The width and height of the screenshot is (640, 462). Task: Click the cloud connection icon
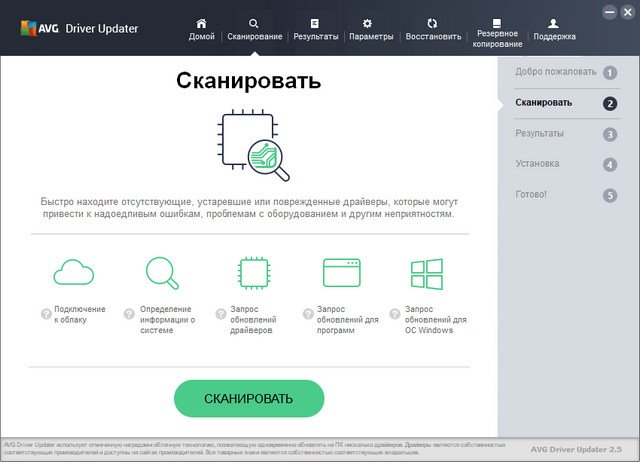tap(73, 272)
